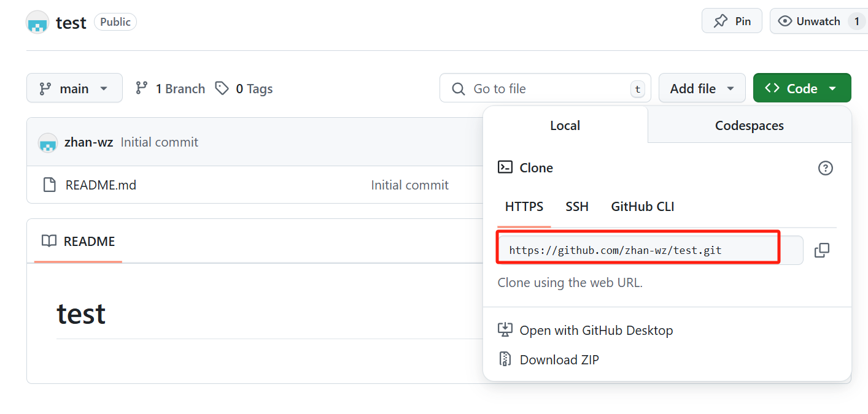
Task: Switch to the Local tab
Action: point(565,125)
